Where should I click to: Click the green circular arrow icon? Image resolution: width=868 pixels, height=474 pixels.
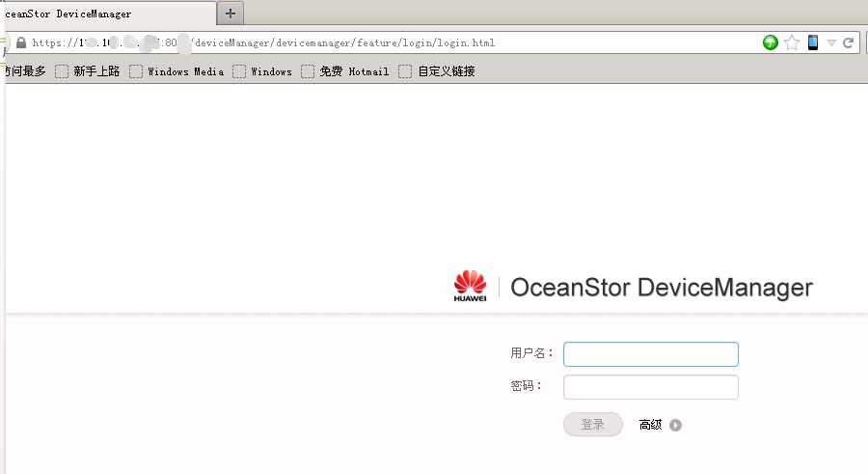click(770, 42)
